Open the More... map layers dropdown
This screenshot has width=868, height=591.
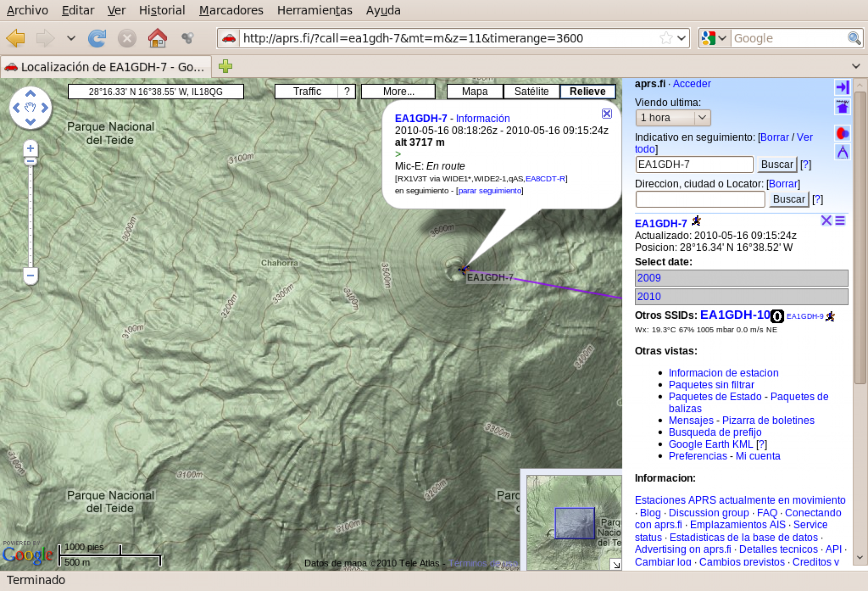398,91
